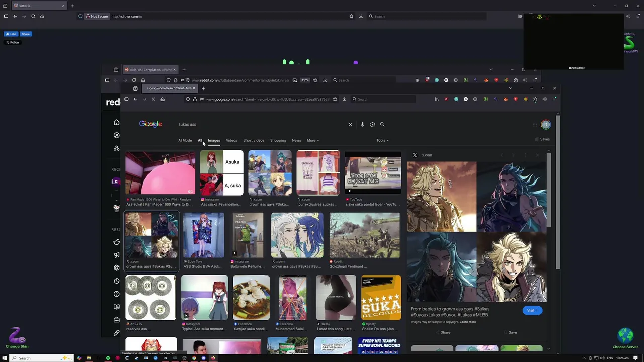Image resolution: width=644 pixels, height=362 pixels.
Task: Open a new tab in the Reddit window
Action: point(184,70)
